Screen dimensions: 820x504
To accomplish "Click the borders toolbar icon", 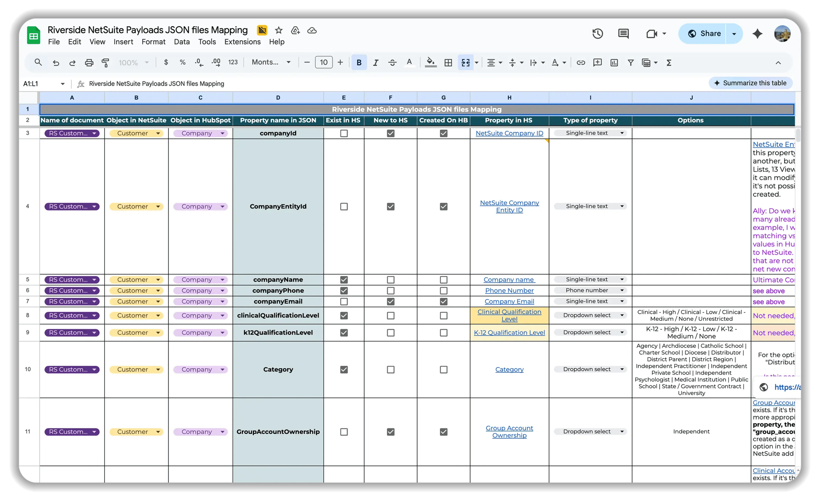I will [448, 63].
